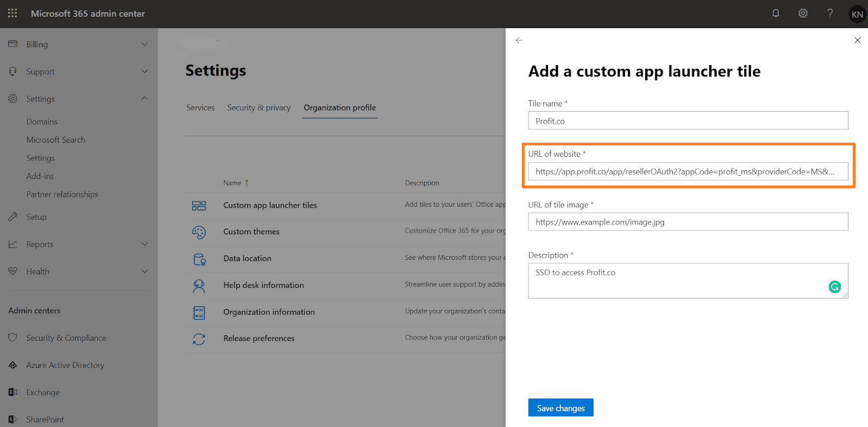The height and width of the screenshot is (427, 868).
Task: Click the Organization information icon
Action: [199, 313]
